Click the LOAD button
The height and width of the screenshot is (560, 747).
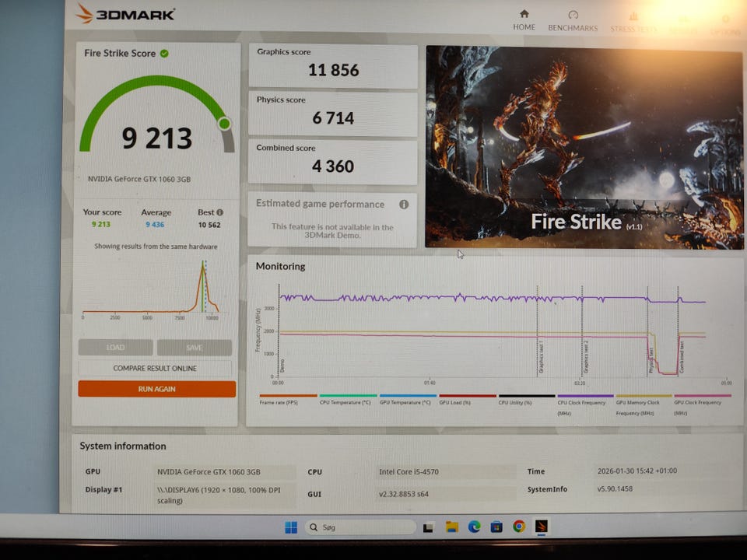116,347
